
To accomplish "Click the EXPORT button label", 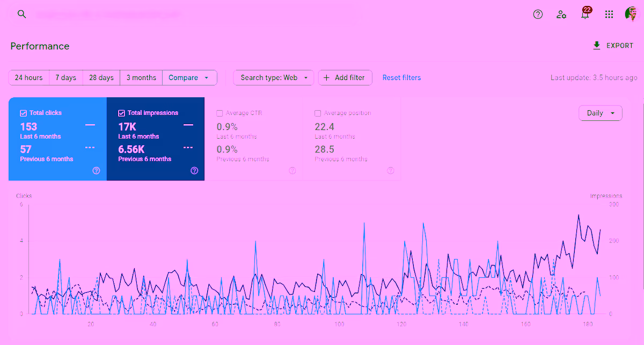I will (x=620, y=46).
